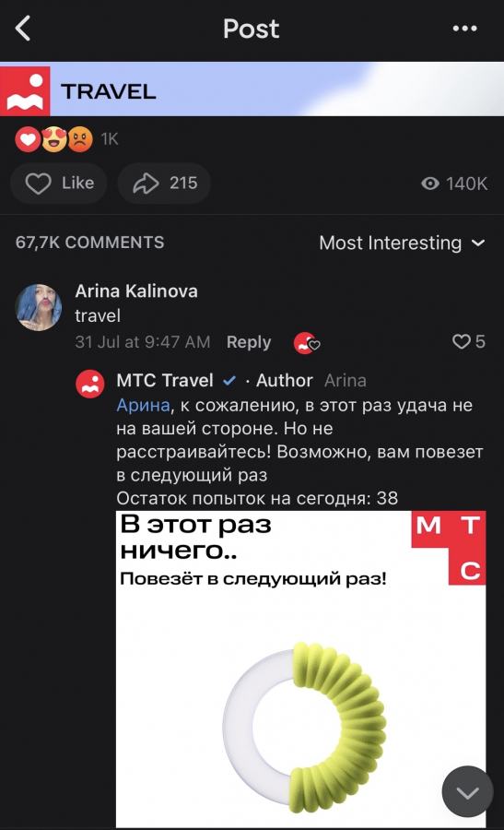Open the heart reaction emoji list

coord(28,140)
